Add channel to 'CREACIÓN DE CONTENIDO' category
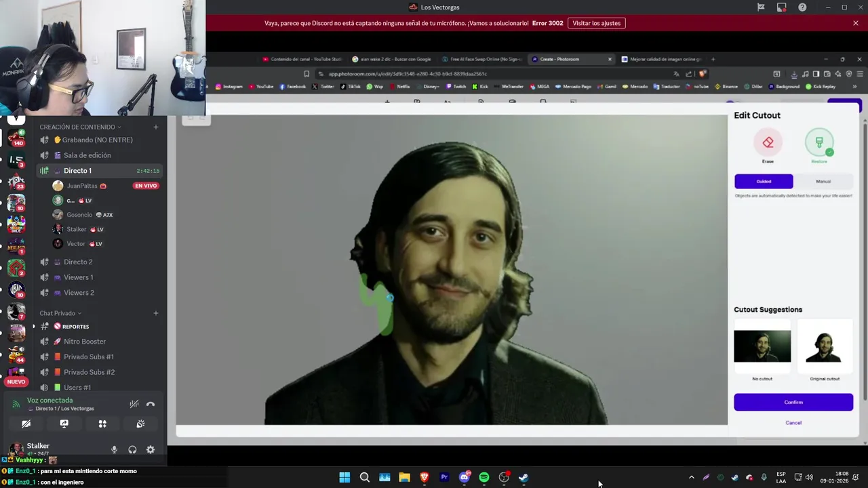868x488 pixels. (155, 127)
